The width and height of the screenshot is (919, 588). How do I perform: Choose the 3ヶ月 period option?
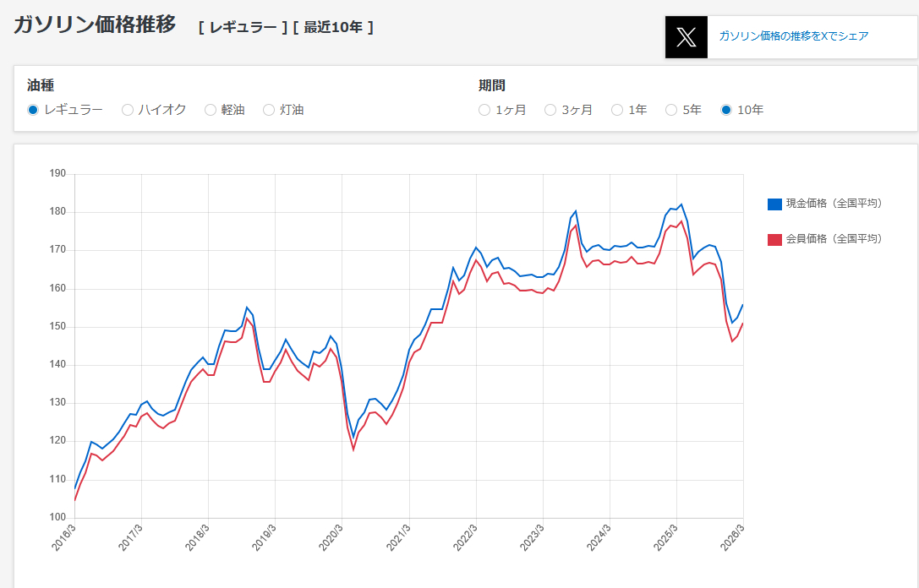550,110
